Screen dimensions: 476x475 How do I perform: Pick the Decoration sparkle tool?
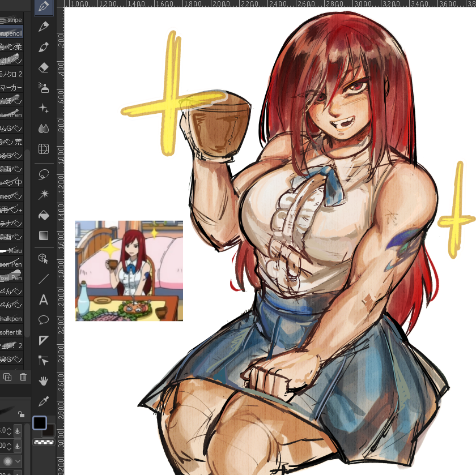(x=44, y=108)
